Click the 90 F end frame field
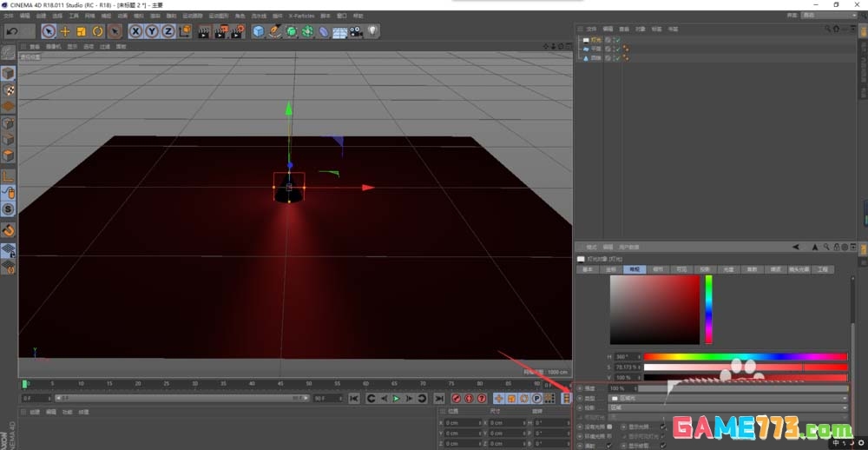Image resolution: width=868 pixels, height=450 pixels. 327,399
